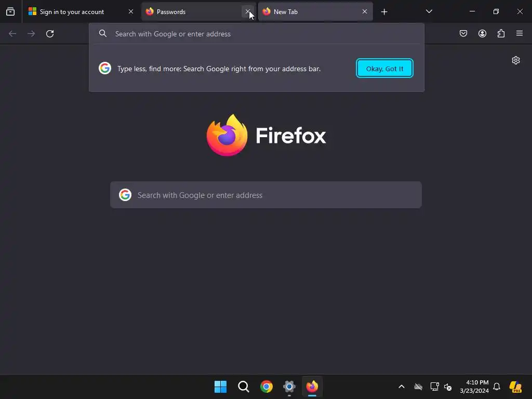Dismiss tip with Okay, Got It
The width and height of the screenshot is (532, 399).
coord(384,69)
